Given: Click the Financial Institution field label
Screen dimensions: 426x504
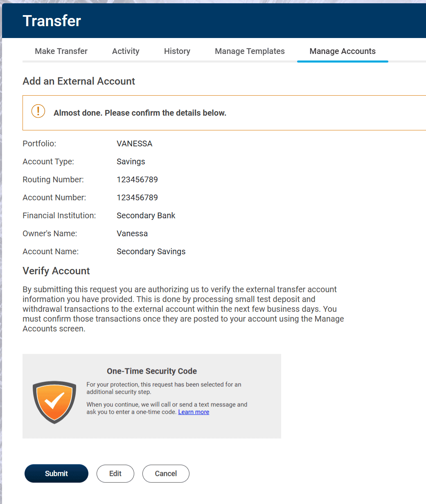Looking at the screenshot, I should click(59, 215).
